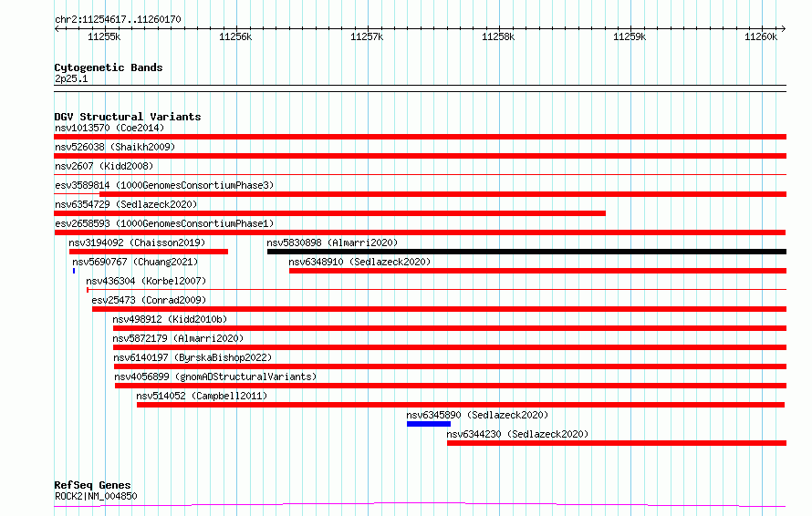Click the nsv514052 (Campbell2011) label
The width and height of the screenshot is (812, 516).
tap(202, 396)
